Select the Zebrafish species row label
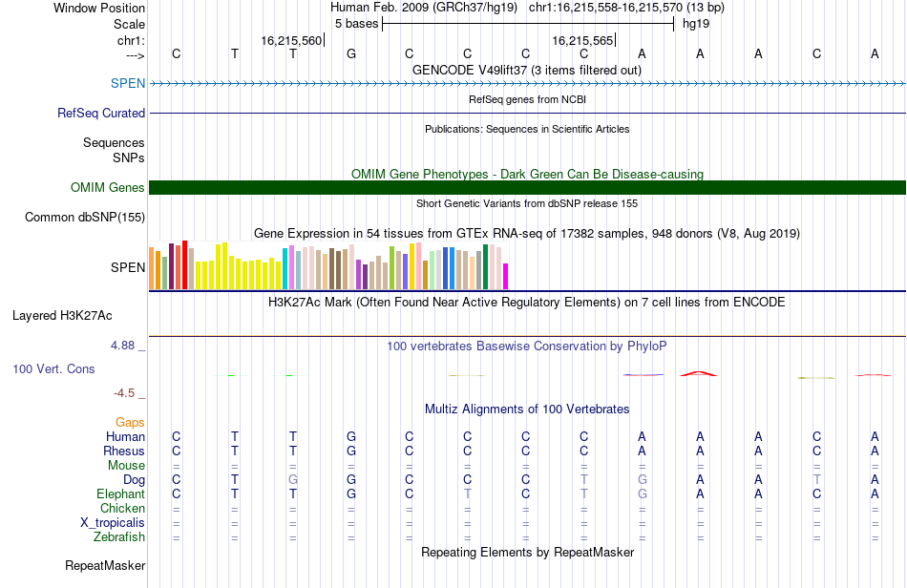The image size is (907, 588). [x=119, y=536]
